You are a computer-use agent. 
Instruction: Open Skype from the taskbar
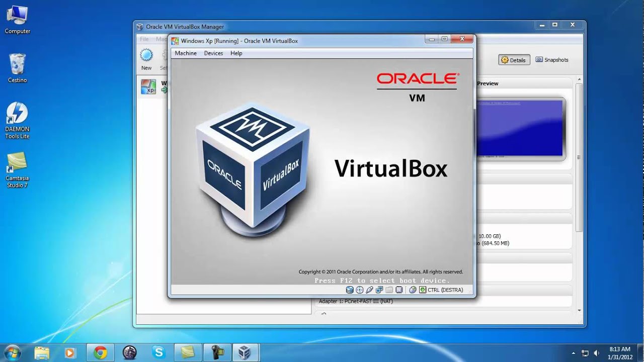pos(158,352)
